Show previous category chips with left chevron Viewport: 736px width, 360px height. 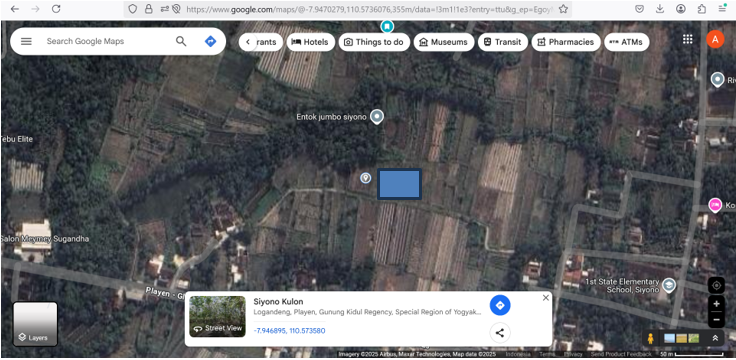[x=248, y=42]
